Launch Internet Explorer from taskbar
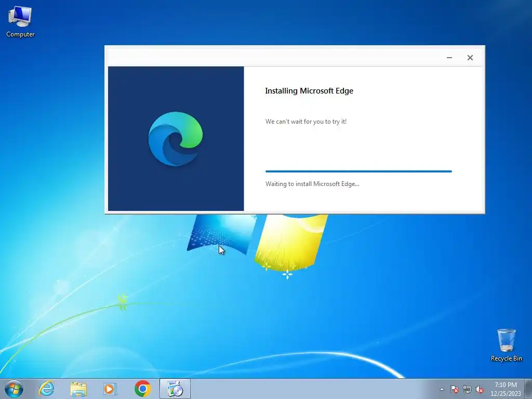532x399 pixels. coord(46,389)
